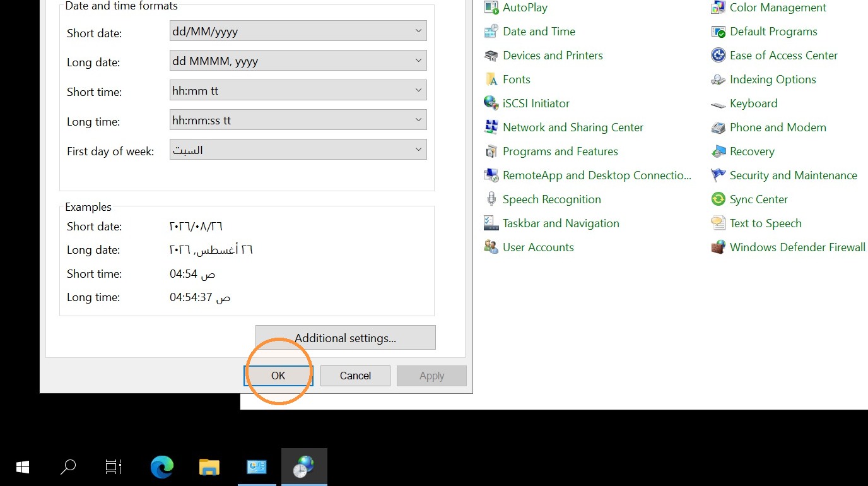Click the Color Management icon
The height and width of the screenshot is (486, 868).
click(x=718, y=8)
